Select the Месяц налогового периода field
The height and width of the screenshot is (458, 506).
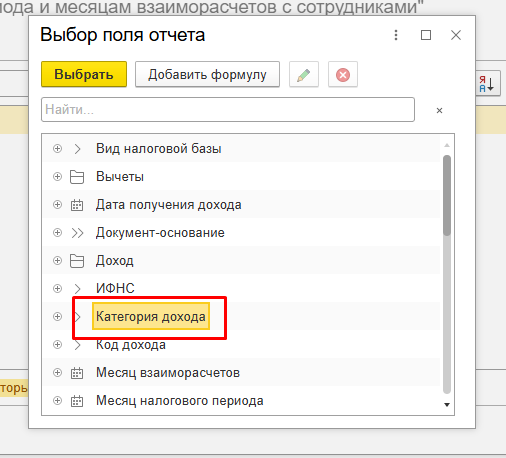241,400
